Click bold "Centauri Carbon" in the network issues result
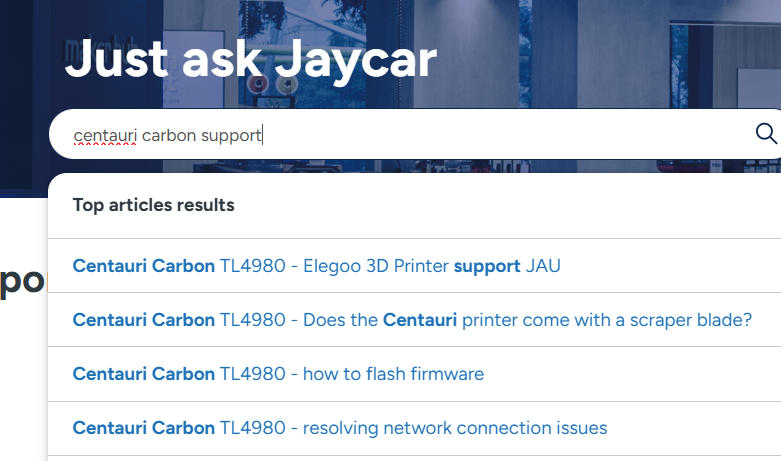 [144, 428]
